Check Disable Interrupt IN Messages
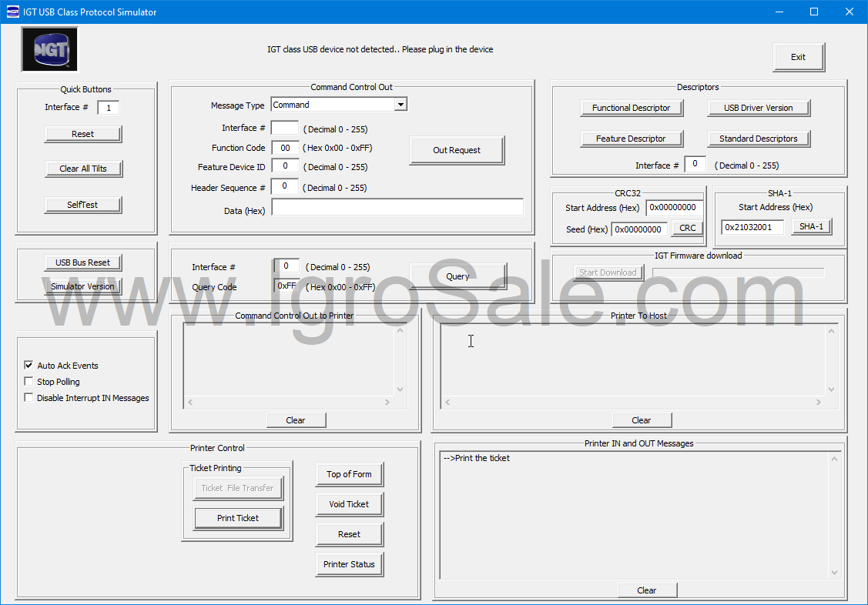 28,397
